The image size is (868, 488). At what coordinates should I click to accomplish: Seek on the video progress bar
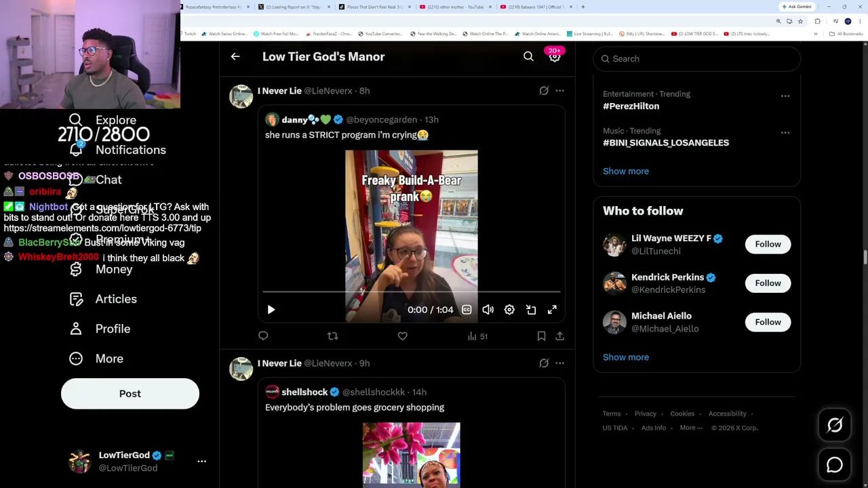pyautogui.click(x=412, y=291)
